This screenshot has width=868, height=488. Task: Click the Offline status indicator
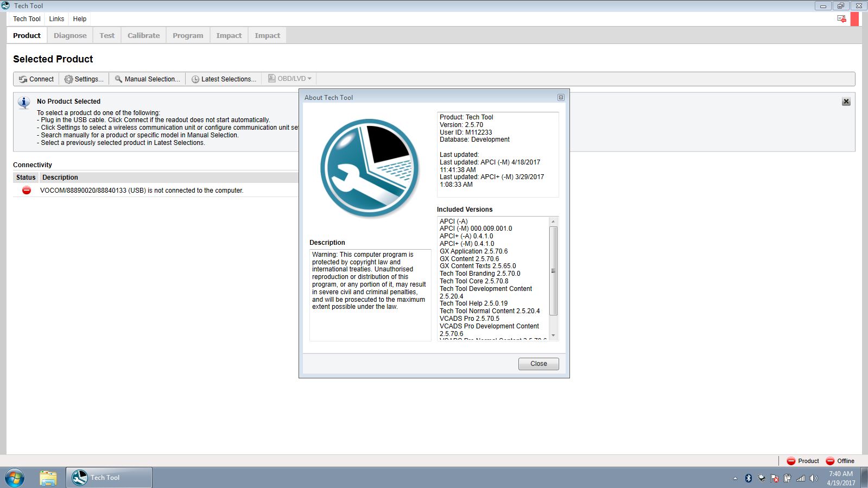pyautogui.click(x=840, y=461)
